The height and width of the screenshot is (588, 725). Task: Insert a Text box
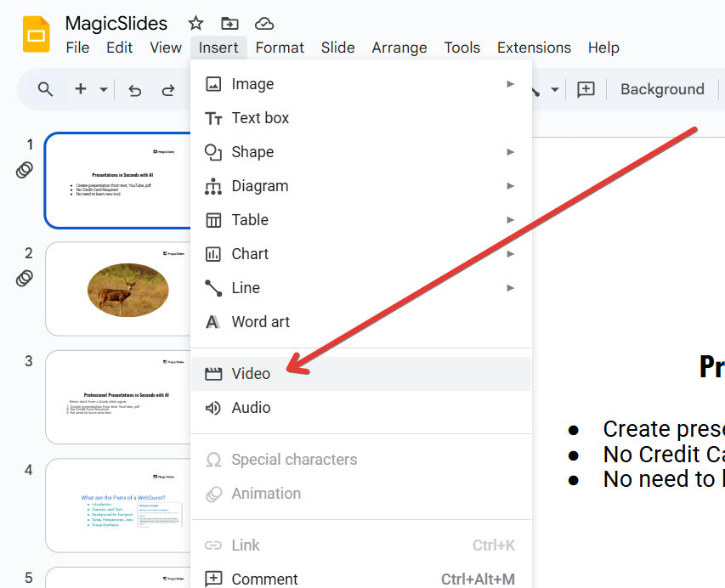[x=262, y=118]
